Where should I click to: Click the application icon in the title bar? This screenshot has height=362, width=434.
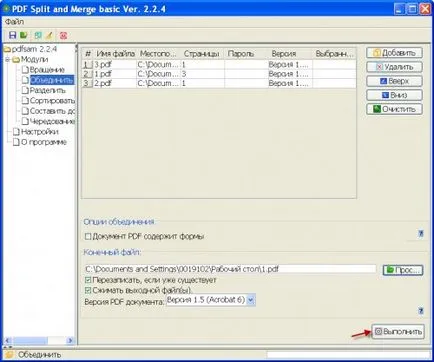(x=6, y=8)
